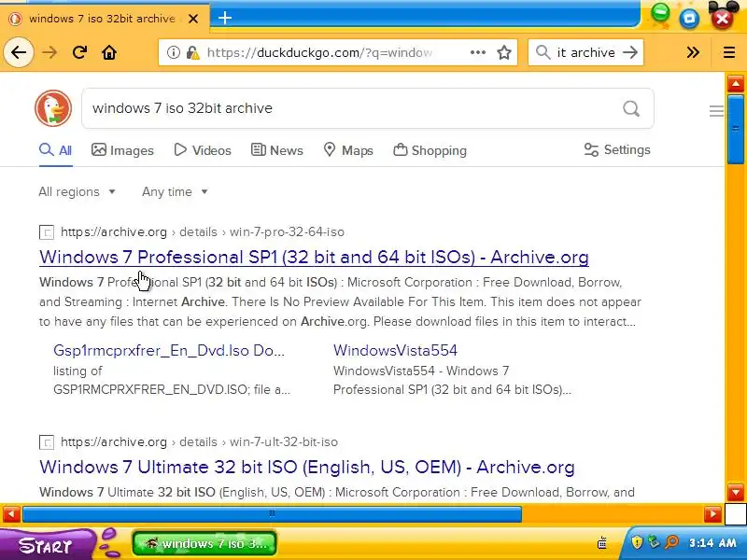Screen dimensions: 747x560
Task: Open 'Windows 7 Ultimate 32 bit ISO' result
Action: pos(307,468)
